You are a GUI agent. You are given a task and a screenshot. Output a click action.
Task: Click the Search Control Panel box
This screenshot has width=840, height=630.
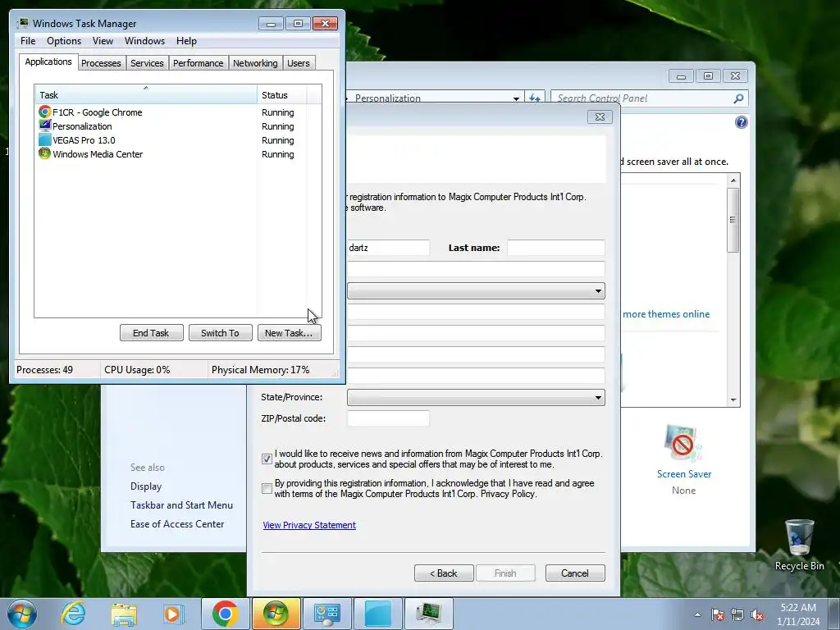point(641,98)
